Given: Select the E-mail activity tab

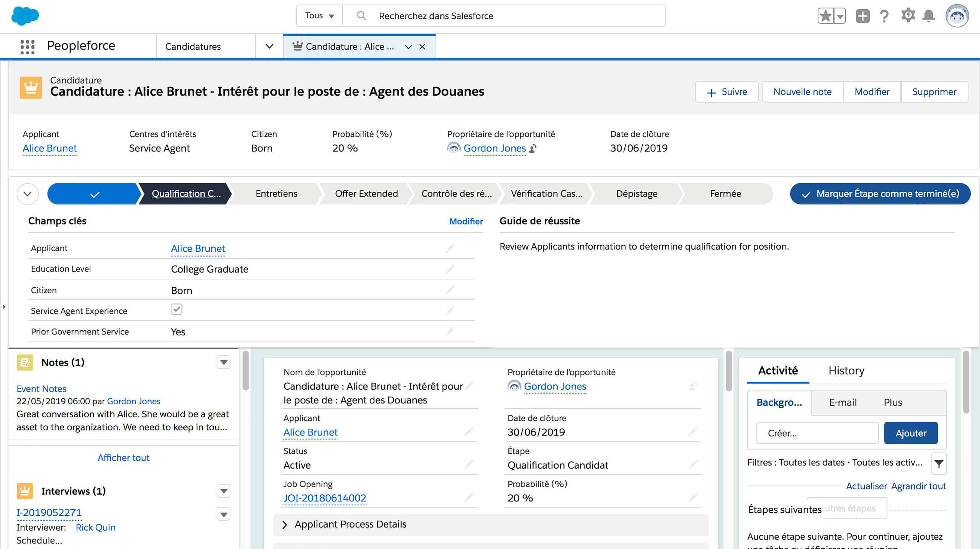Looking at the screenshot, I should point(843,402).
